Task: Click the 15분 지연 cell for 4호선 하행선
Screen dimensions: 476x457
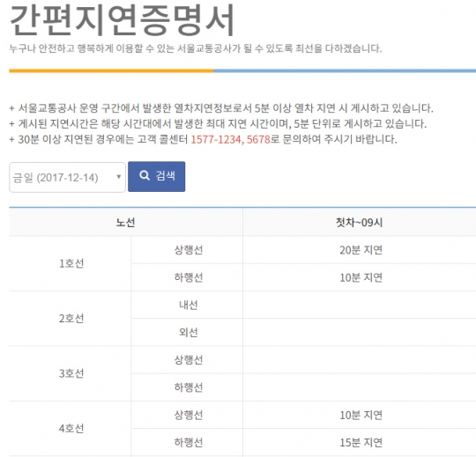Action: point(361,442)
